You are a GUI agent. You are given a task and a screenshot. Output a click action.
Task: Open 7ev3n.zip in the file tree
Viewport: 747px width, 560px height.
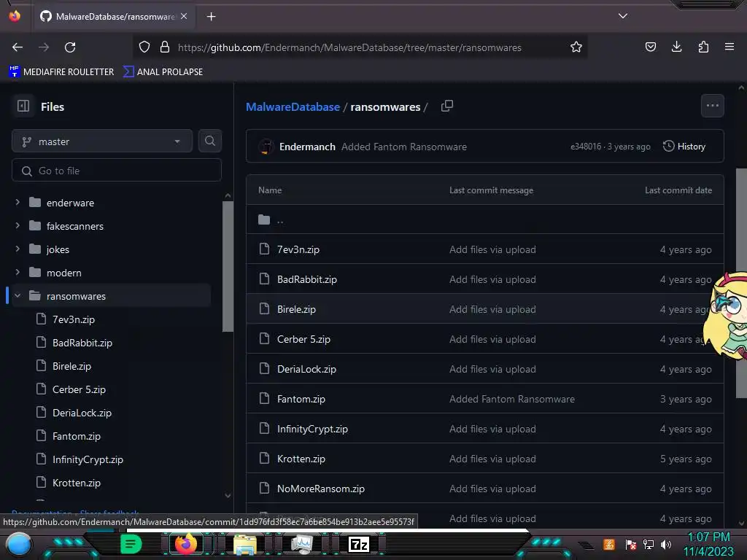coord(74,319)
